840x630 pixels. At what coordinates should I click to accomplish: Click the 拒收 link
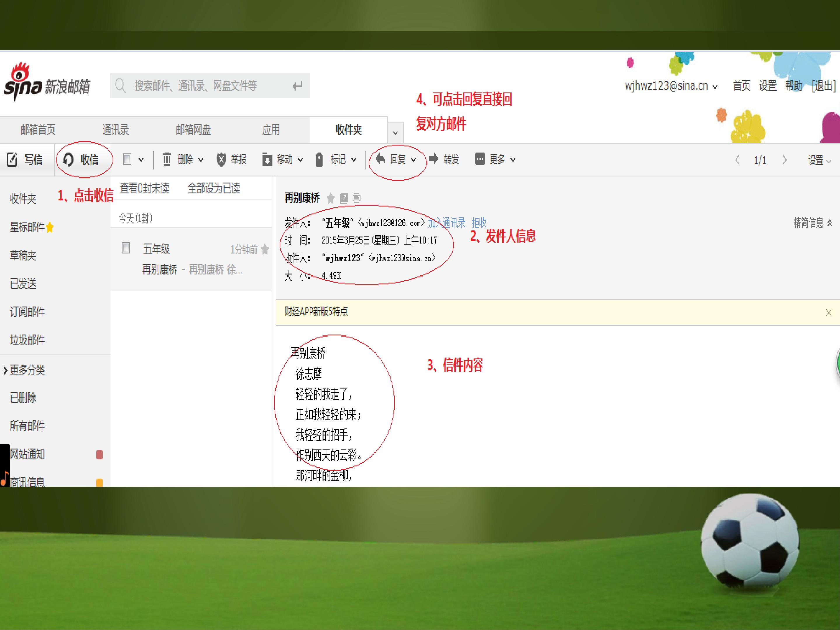click(x=479, y=223)
